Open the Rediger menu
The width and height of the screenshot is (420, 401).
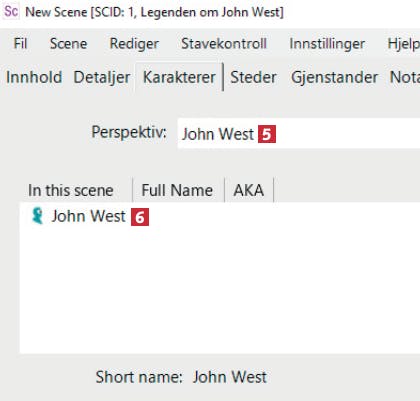click(134, 44)
